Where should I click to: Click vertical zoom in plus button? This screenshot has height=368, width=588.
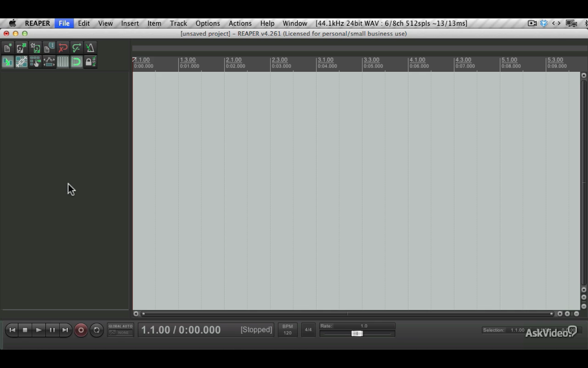click(584, 298)
